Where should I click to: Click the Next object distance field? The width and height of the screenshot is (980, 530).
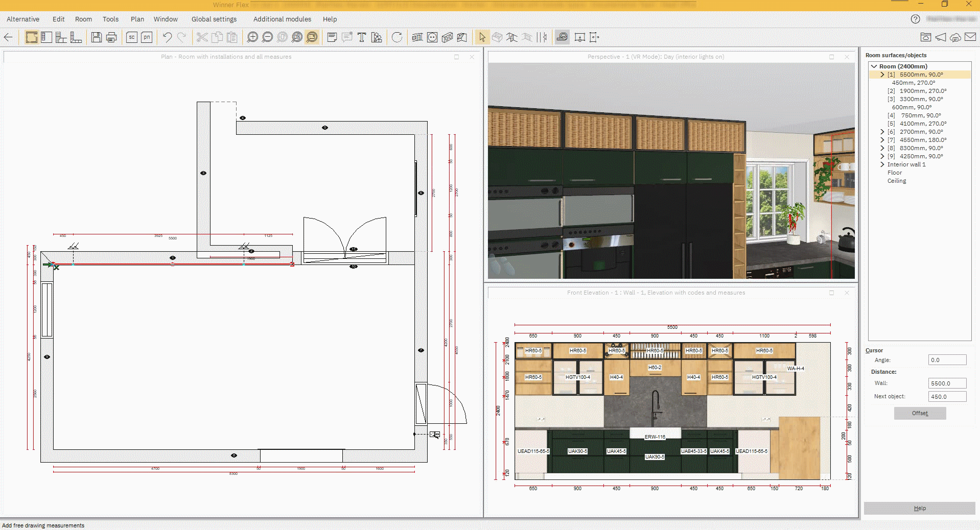[947, 397]
